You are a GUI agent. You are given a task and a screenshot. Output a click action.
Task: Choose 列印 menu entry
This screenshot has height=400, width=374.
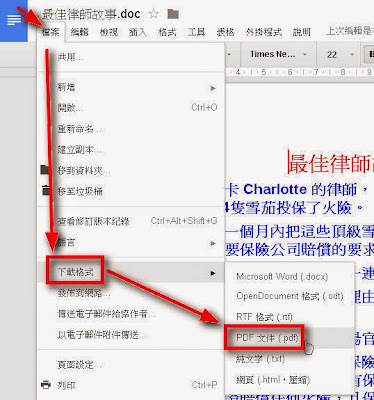(131, 385)
